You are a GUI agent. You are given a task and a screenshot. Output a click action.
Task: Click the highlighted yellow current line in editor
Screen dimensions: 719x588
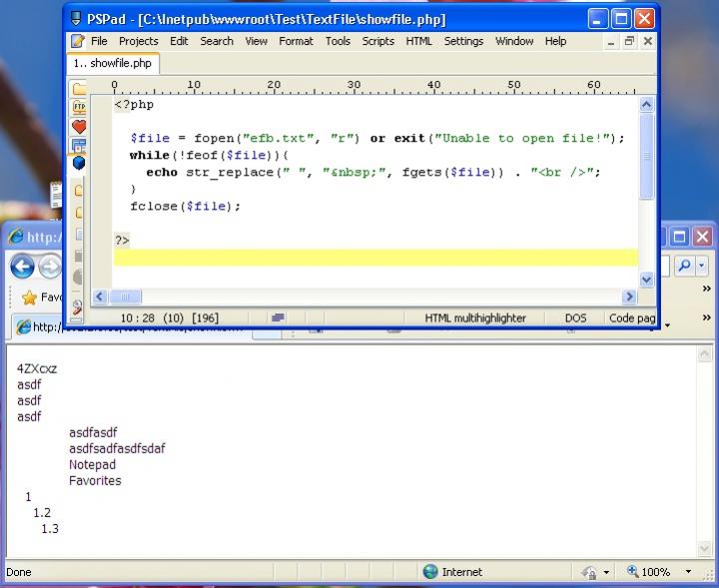tap(375, 258)
